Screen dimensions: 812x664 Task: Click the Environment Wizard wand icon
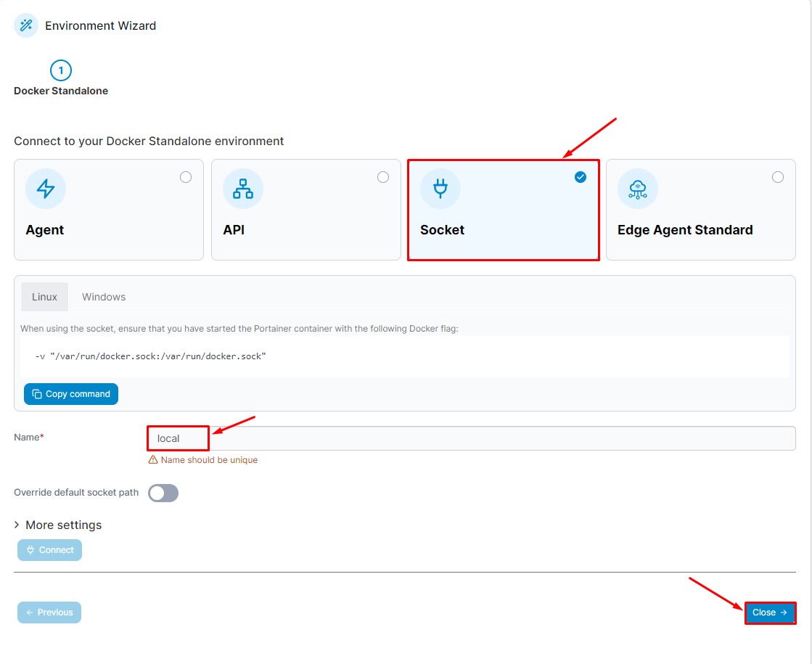pos(26,25)
